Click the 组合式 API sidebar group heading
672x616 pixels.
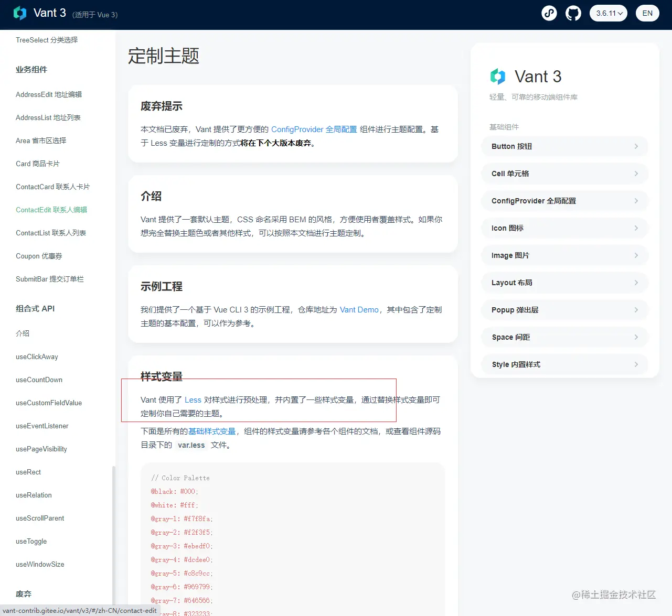pyautogui.click(x=35, y=308)
